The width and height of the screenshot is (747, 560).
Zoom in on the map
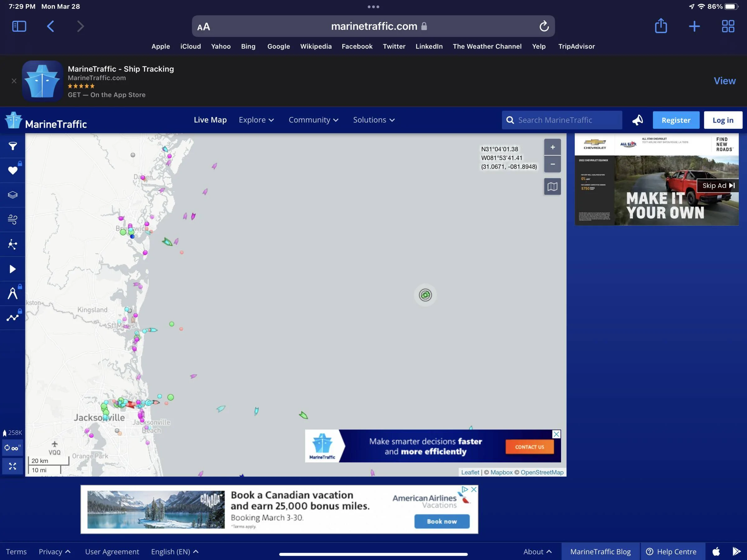tap(552, 147)
